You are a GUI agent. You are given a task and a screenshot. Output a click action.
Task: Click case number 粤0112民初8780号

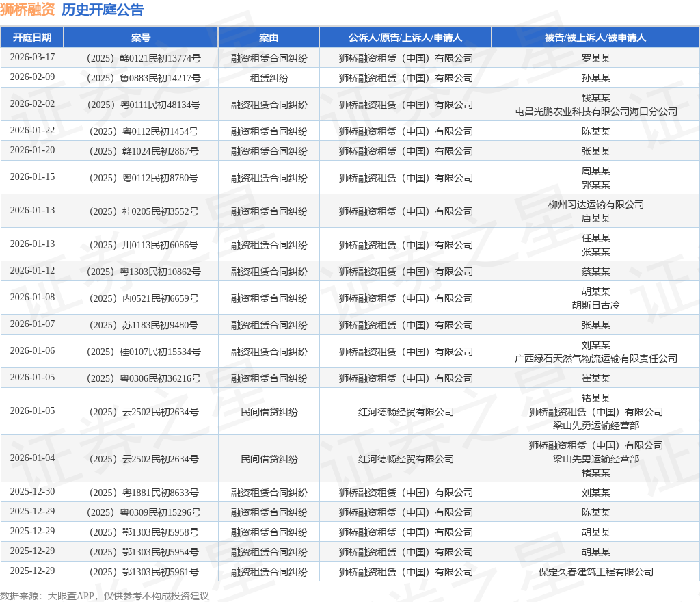[144, 178]
